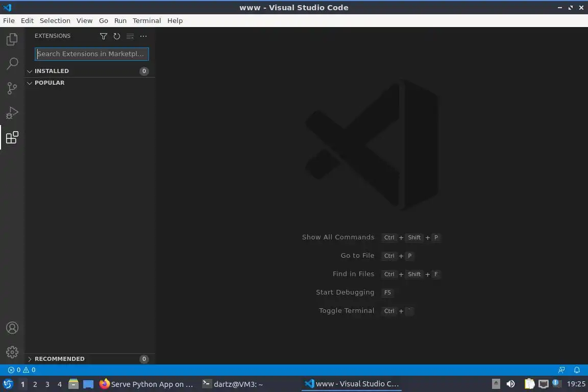Switch to dartz@VM3 terminal window

233,384
